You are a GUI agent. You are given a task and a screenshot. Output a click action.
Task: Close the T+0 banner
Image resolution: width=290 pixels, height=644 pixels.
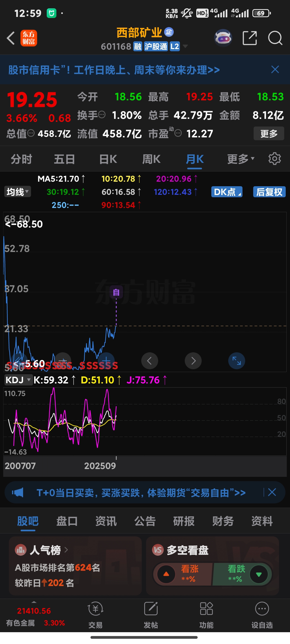click(272, 492)
